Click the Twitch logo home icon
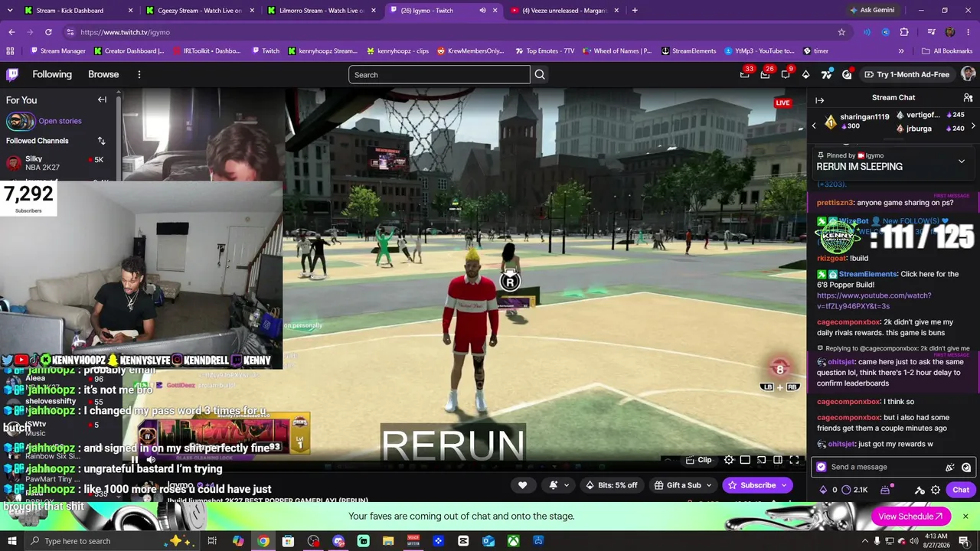This screenshot has width=980, height=551. point(12,74)
